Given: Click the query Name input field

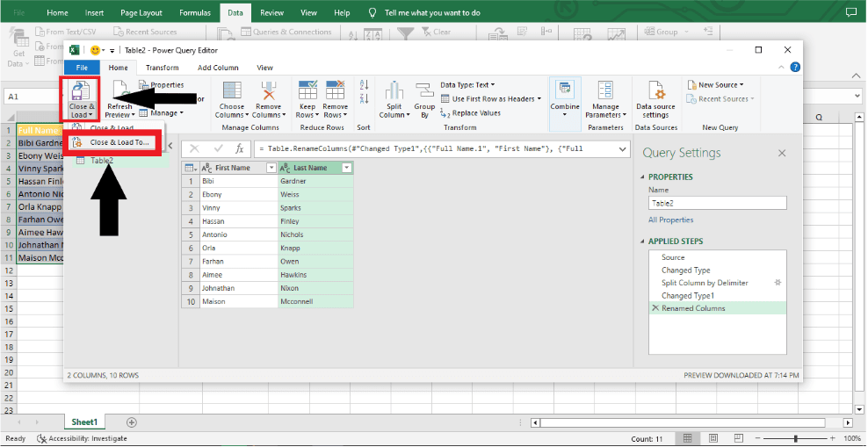Looking at the screenshot, I should [x=717, y=203].
